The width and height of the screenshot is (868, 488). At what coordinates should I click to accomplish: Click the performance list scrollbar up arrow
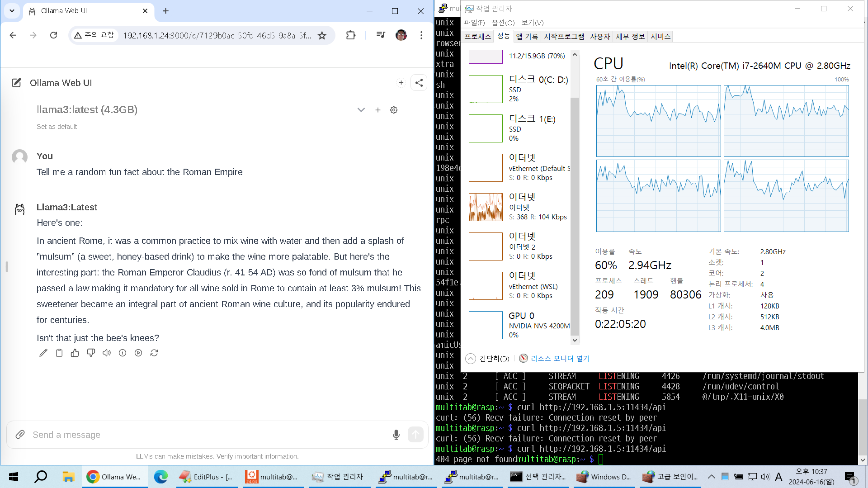pos(575,55)
